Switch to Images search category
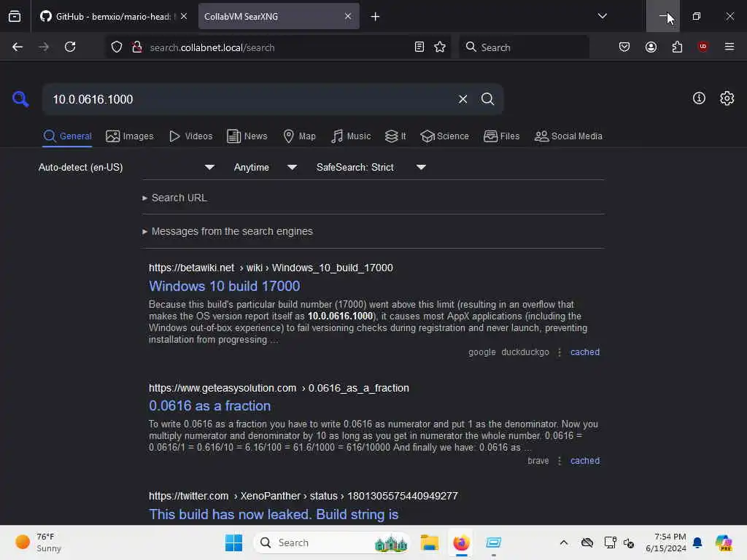This screenshot has height=560, width=747. [130, 136]
